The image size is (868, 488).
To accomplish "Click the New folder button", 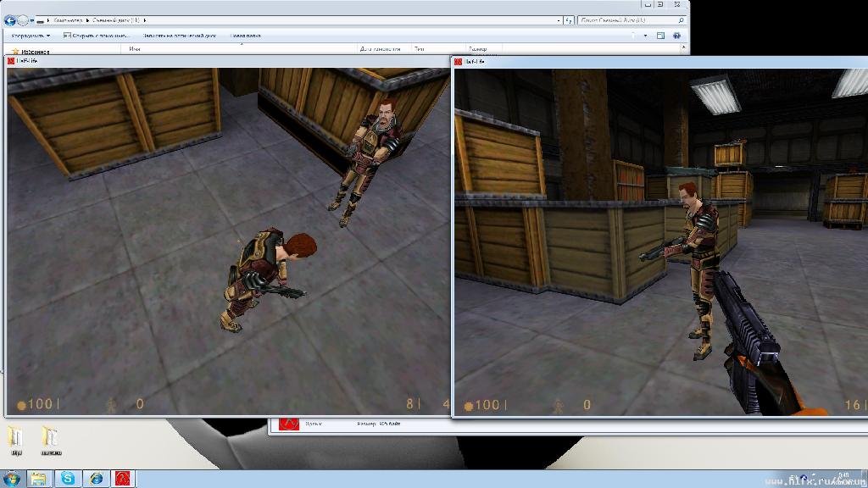I will tap(246, 36).
